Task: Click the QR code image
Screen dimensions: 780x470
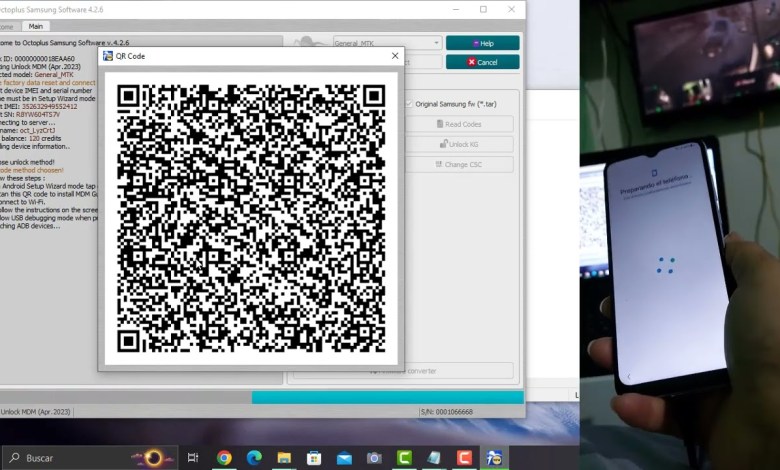Action: (x=251, y=218)
